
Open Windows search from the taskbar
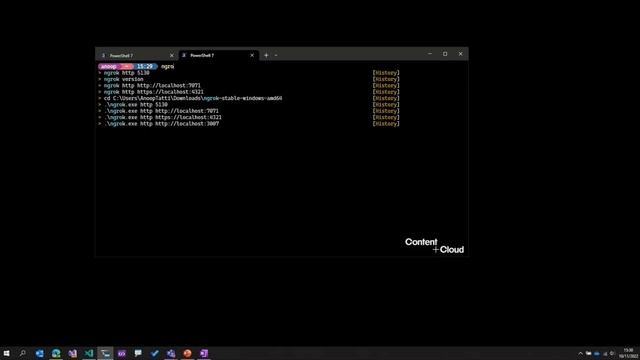coord(22,353)
